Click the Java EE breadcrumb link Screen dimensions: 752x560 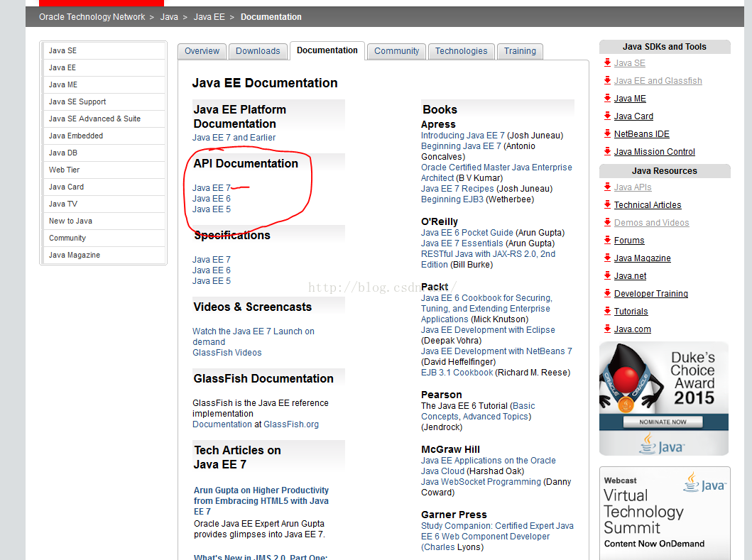click(x=209, y=17)
